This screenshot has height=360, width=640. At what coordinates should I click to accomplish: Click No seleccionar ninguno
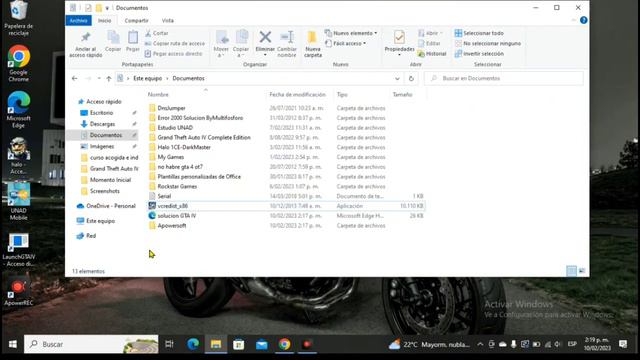click(x=488, y=43)
